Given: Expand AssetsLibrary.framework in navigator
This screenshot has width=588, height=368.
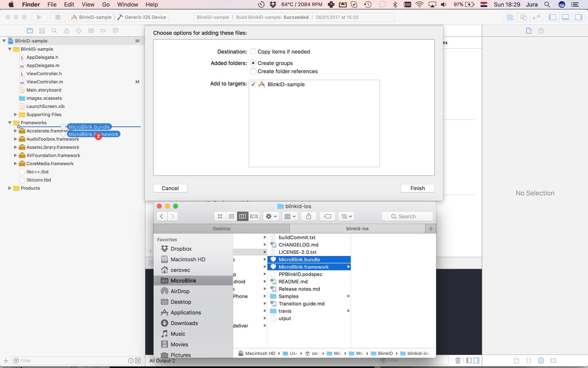Looking at the screenshot, I should pos(16,147).
